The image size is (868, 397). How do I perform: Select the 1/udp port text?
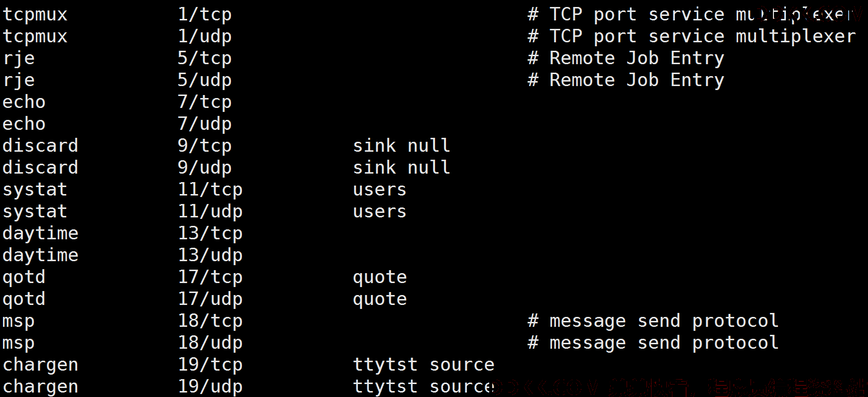click(205, 36)
